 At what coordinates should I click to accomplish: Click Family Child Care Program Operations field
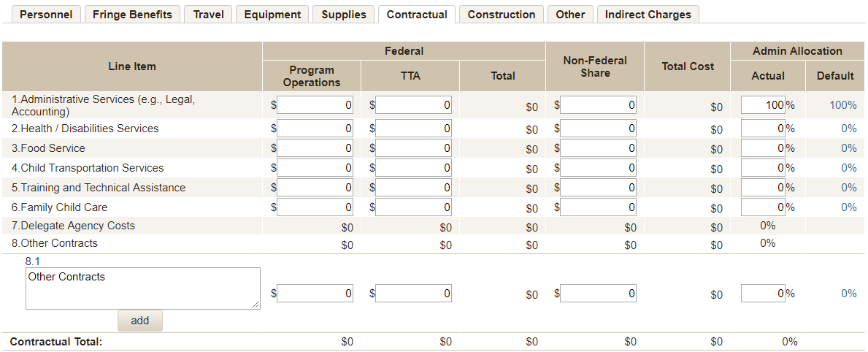[315, 207]
